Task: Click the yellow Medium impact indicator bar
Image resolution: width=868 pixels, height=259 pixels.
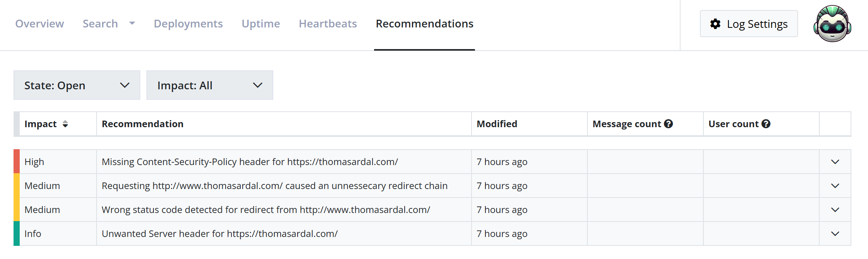Action: (16, 186)
